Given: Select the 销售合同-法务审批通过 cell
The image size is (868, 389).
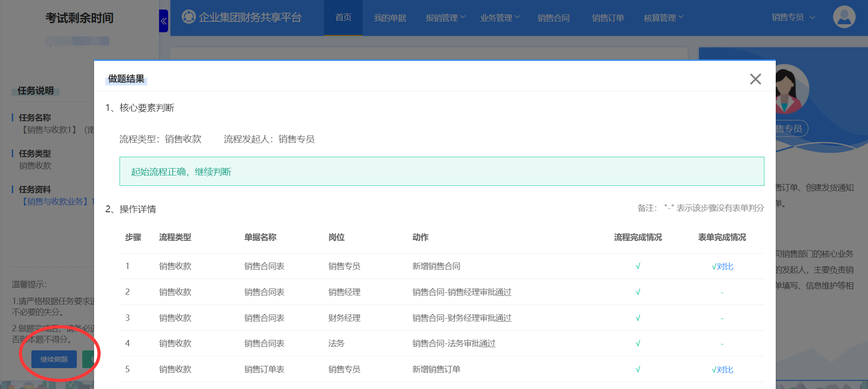Looking at the screenshot, I should pyautogui.click(x=454, y=344).
